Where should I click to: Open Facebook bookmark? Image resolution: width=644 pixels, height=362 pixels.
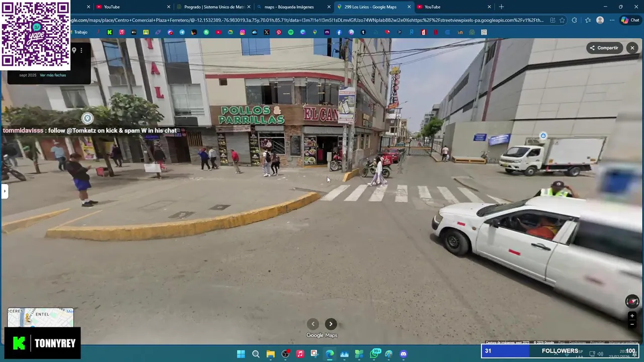coord(339,32)
